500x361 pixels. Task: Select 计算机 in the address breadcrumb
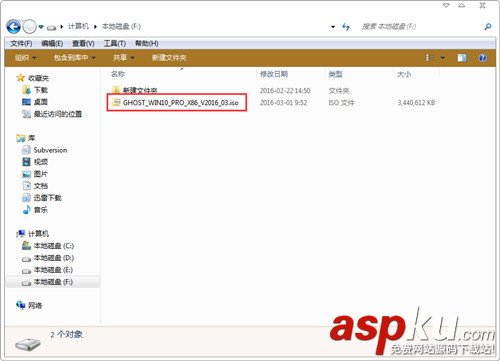[78, 26]
